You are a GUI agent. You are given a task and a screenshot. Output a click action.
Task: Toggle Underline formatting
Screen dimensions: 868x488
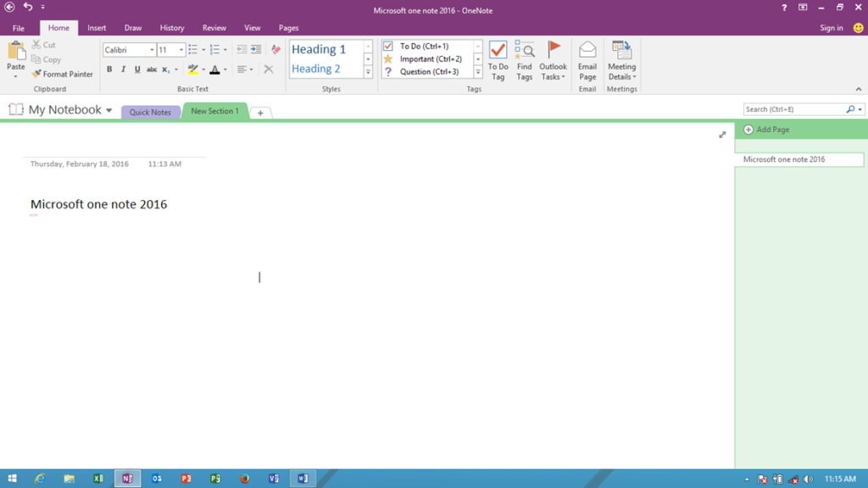coord(137,69)
